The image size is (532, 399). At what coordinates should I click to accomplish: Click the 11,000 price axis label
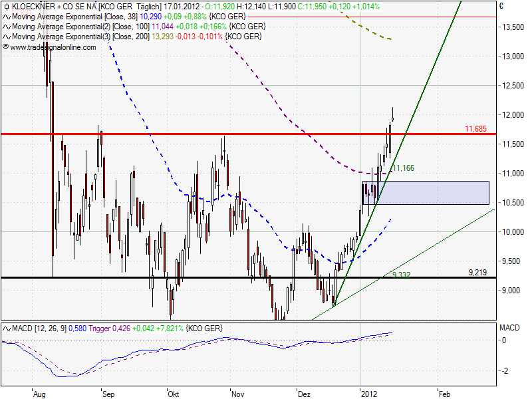click(x=513, y=174)
